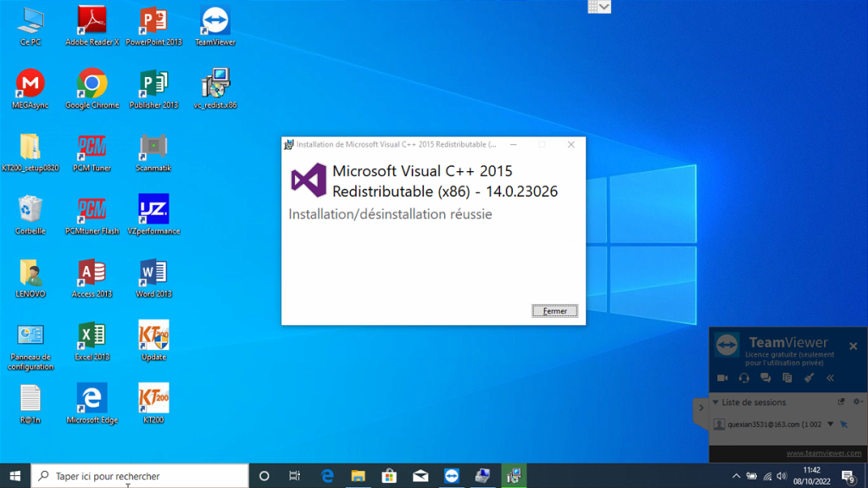868x488 pixels.
Task: Select the KT200_setup0820 folder icon
Action: tap(31, 152)
